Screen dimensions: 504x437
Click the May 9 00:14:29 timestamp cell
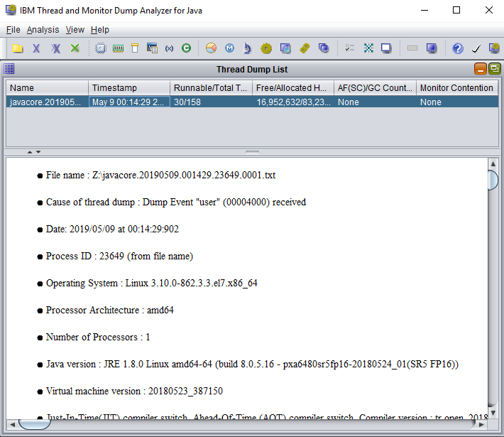(x=129, y=102)
